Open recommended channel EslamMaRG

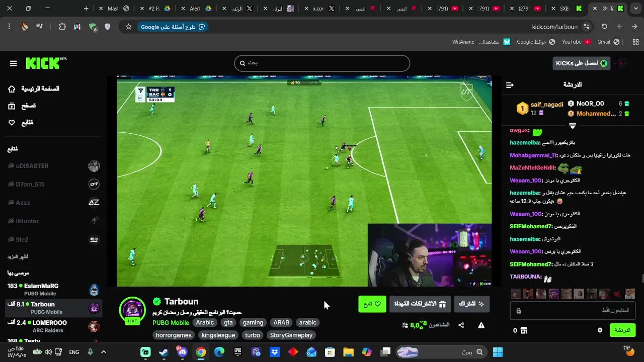[54, 290]
